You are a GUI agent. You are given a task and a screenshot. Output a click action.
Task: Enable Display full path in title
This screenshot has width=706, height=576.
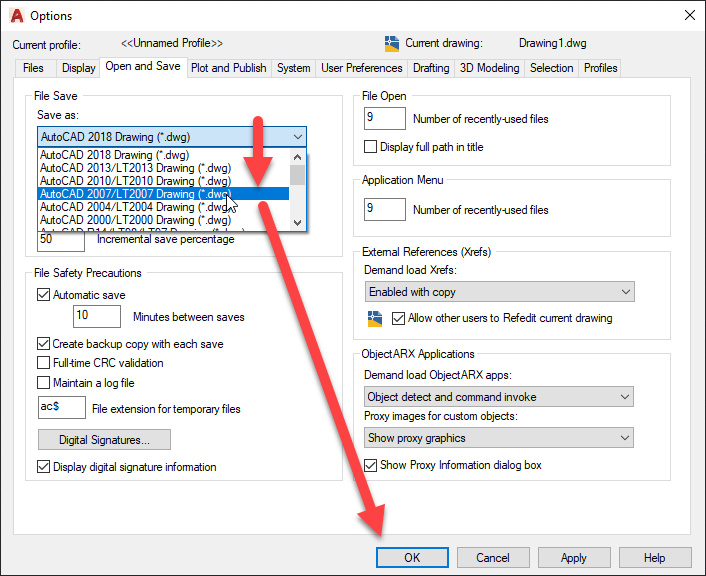pos(370,147)
